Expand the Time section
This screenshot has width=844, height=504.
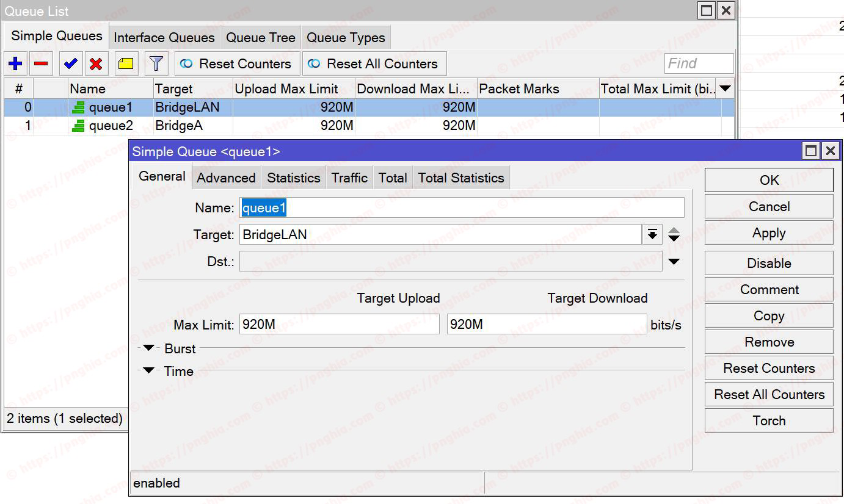(148, 370)
